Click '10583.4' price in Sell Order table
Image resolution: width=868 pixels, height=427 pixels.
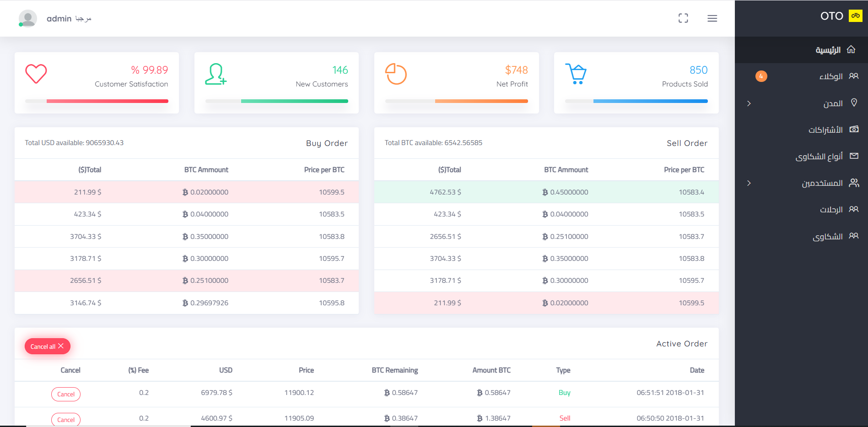[x=691, y=192]
